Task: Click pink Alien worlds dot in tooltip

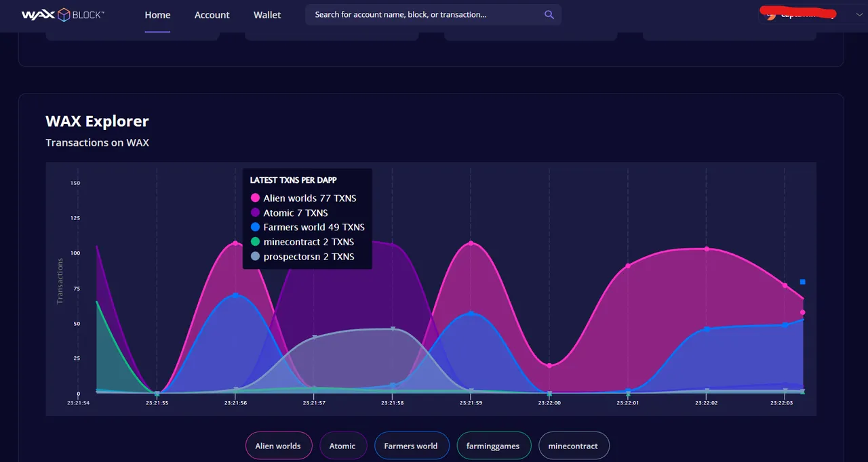Action: pyautogui.click(x=255, y=198)
